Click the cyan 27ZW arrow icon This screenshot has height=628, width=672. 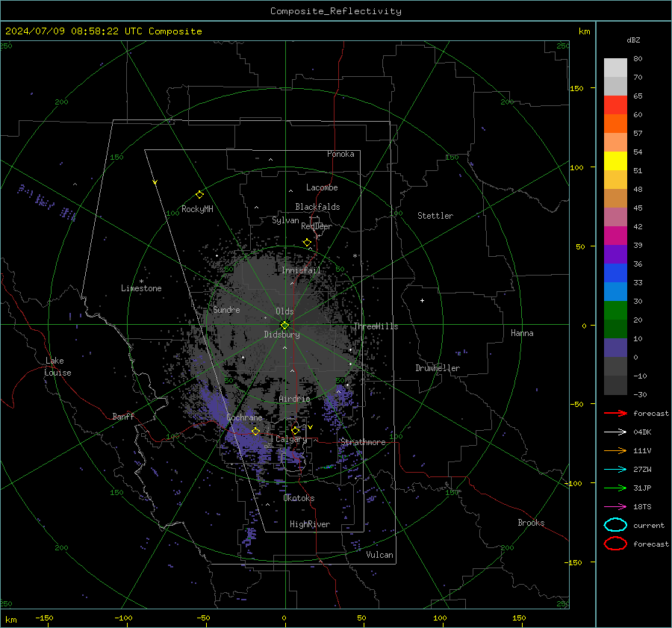[x=615, y=470]
